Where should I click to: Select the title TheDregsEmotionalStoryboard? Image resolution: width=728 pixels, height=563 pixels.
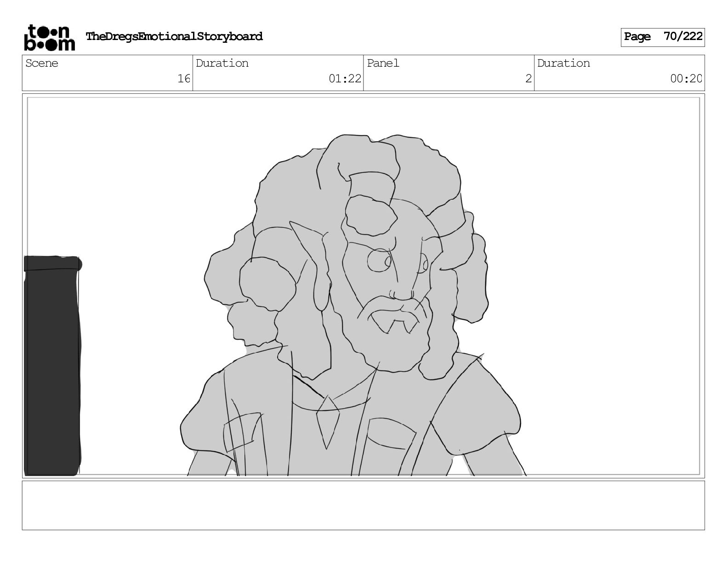click(x=174, y=36)
